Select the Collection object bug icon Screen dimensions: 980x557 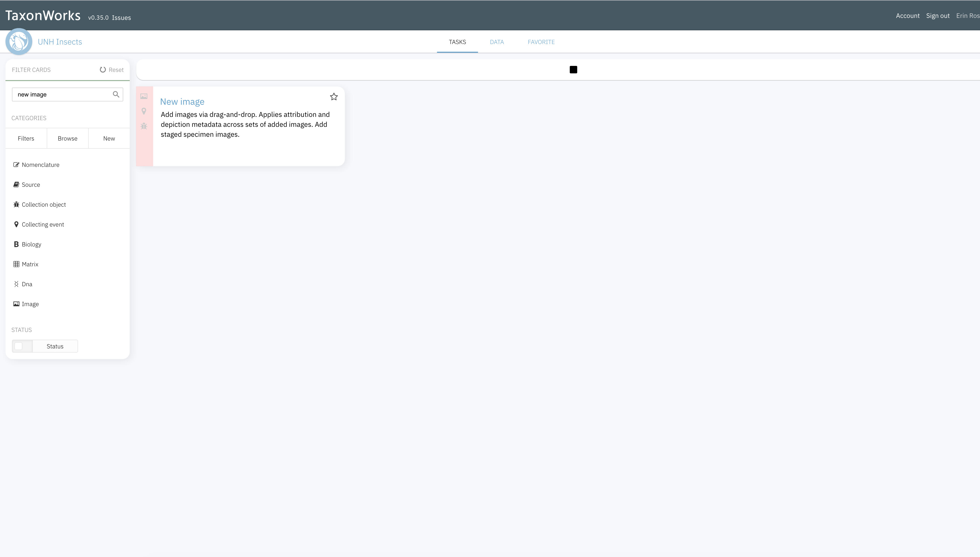(16, 204)
